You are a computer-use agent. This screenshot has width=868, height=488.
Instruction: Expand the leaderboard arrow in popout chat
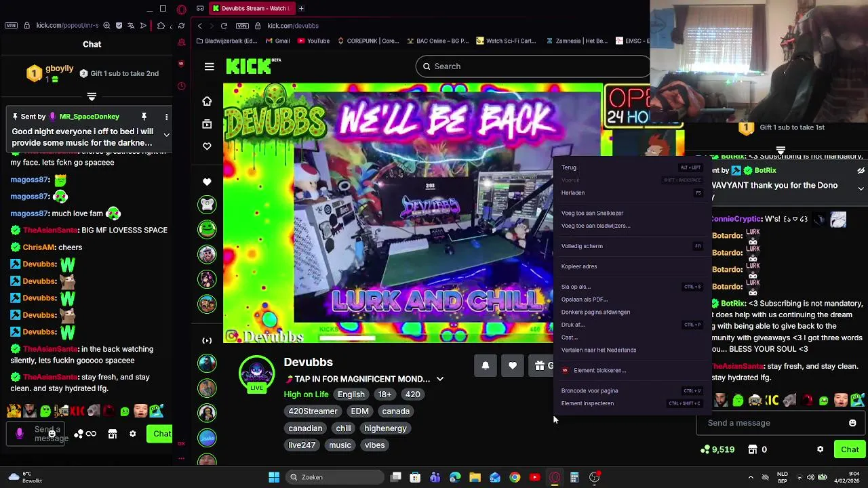click(x=92, y=96)
